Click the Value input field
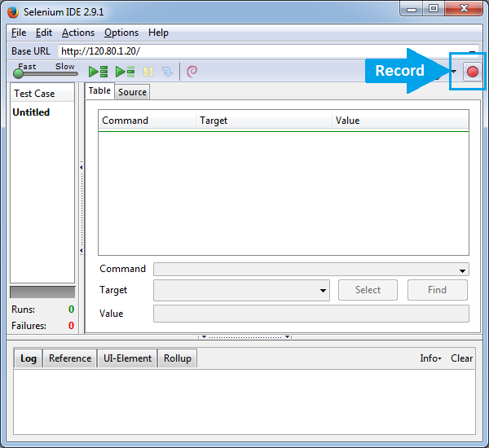This screenshot has width=489, height=448. [x=311, y=314]
